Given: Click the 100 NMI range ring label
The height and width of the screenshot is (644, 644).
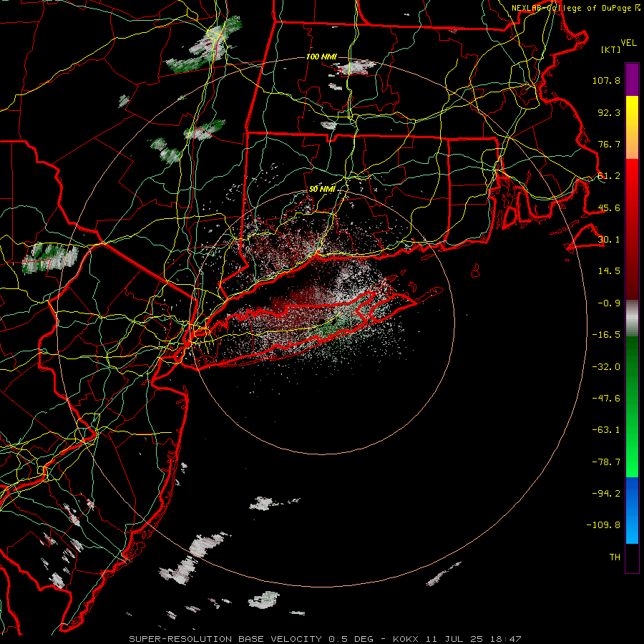Looking at the screenshot, I should pyautogui.click(x=321, y=57).
